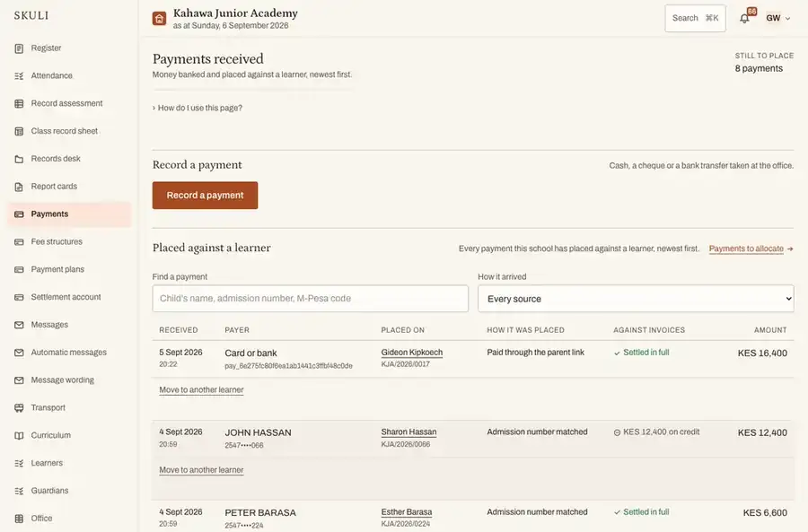
Task: Click the Placed on column header
Action: (x=402, y=330)
